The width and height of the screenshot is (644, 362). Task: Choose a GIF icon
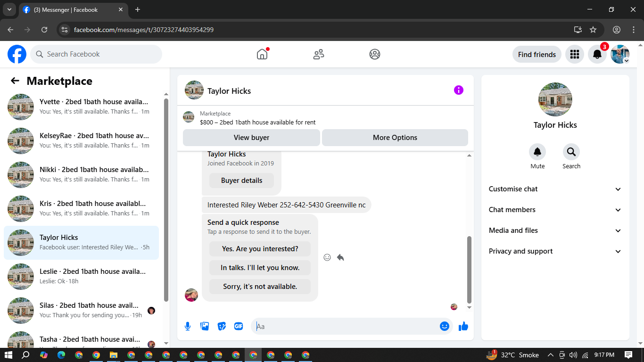pyautogui.click(x=239, y=326)
